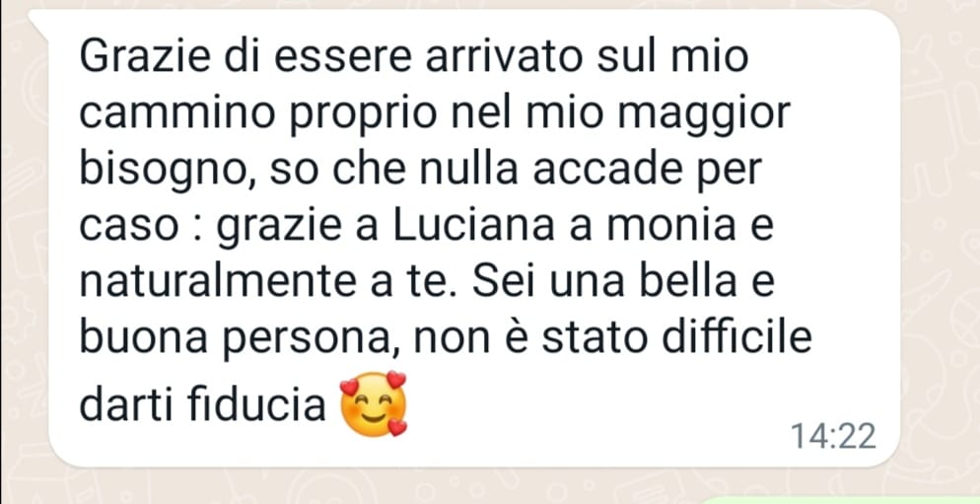Select the 14:22 message timestamp
The height and width of the screenshot is (504, 980).
pyautogui.click(x=833, y=436)
